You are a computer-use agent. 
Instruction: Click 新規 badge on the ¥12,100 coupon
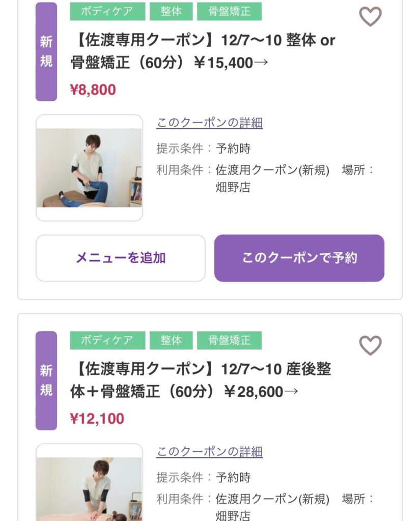pos(46,381)
